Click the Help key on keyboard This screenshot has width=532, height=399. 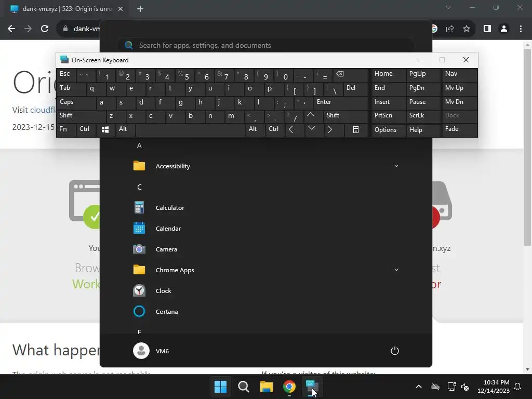[x=423, y=130]
